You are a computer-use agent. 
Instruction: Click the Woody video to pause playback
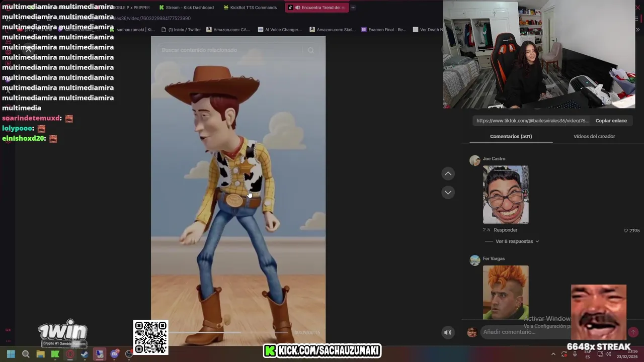click(238, 191)
